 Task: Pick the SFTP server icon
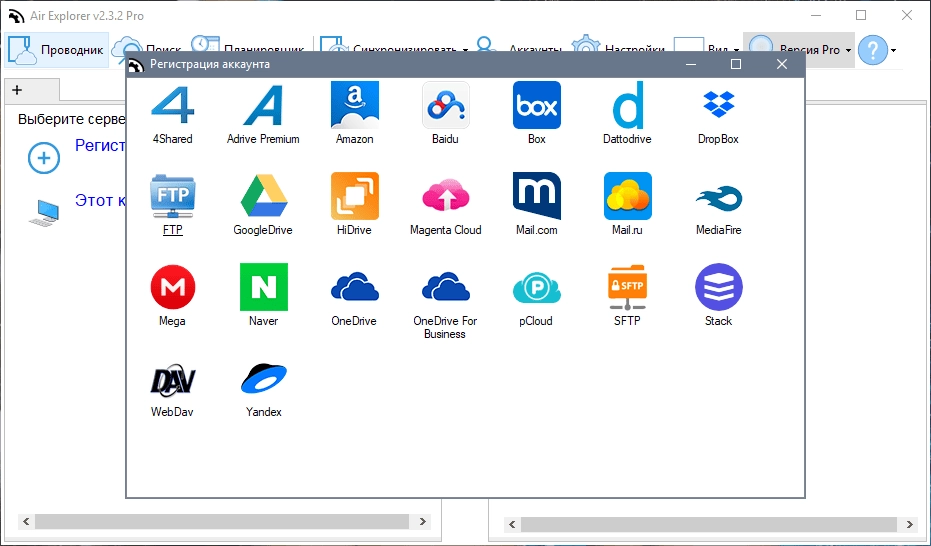pyautogui.click(x=628, y=287)
